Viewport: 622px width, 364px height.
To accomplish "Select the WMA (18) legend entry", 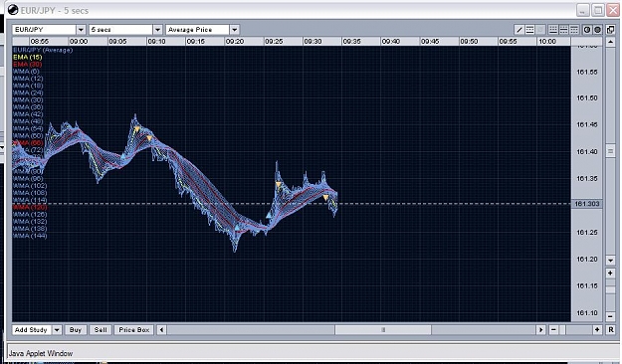I will pyautogui.click(x=28, y=86).
